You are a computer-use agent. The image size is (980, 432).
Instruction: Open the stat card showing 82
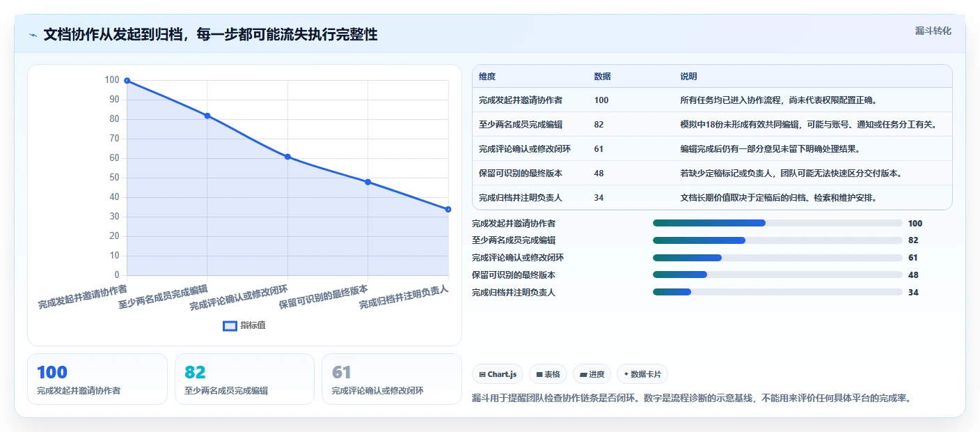244,379
